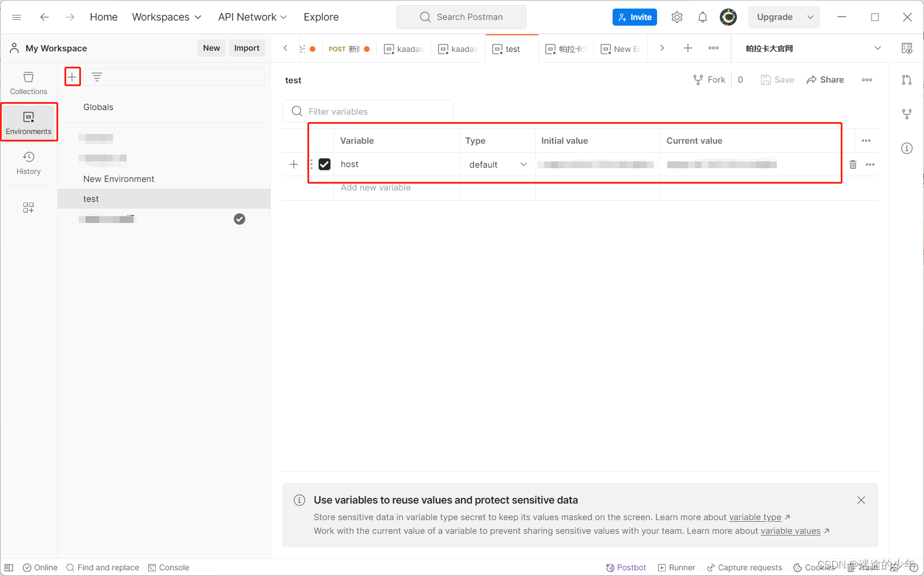Open the Cookies manager
Image resolution: width=924 pixels, height=576 pixels.
click(814, 567)
